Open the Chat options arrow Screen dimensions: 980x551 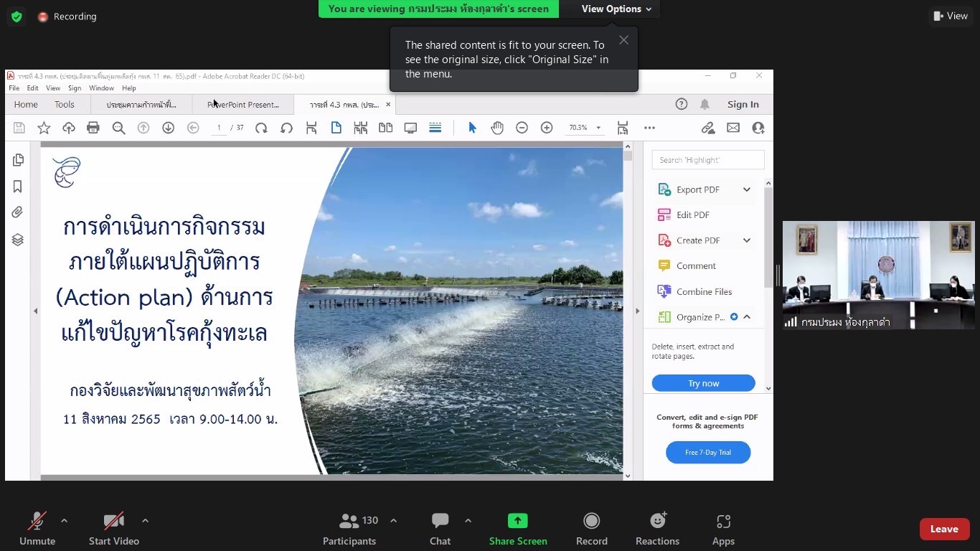pyautogui.click(x=468, y=521)
